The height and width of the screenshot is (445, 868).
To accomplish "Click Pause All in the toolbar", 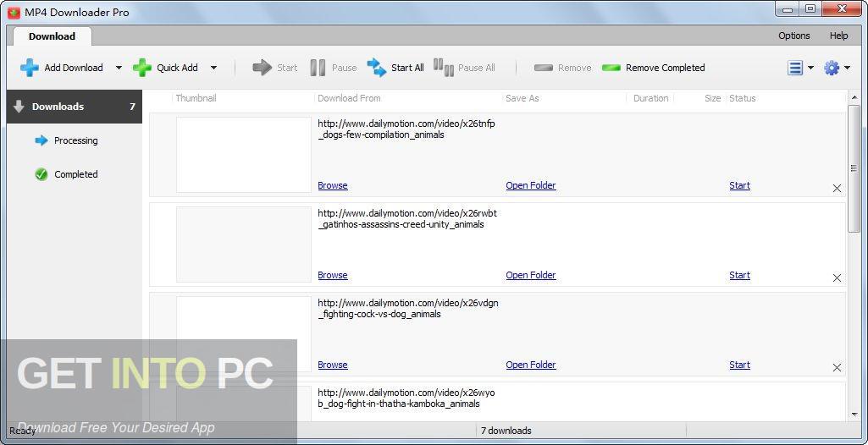I will (x=464, y=68).
